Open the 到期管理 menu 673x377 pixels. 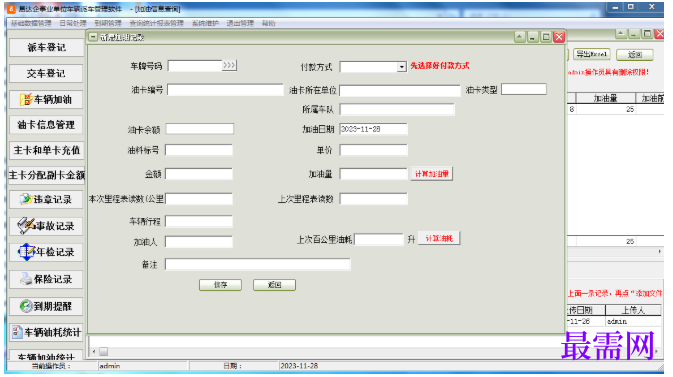[108, 23]
